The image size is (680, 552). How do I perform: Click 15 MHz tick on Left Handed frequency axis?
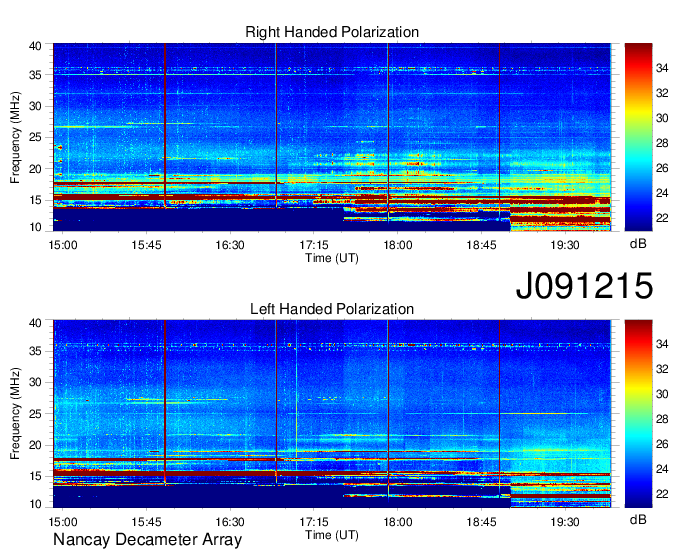[x=35, y=477]
